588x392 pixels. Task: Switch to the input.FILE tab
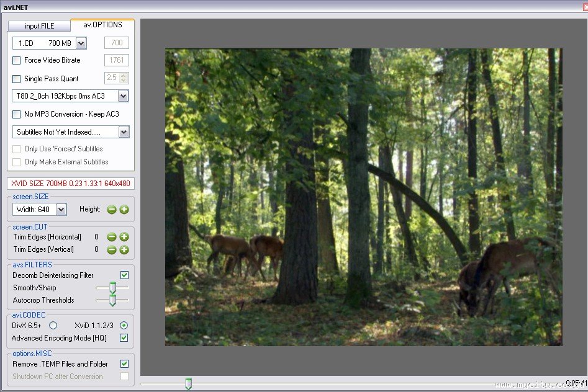click(x=39, y=26)
